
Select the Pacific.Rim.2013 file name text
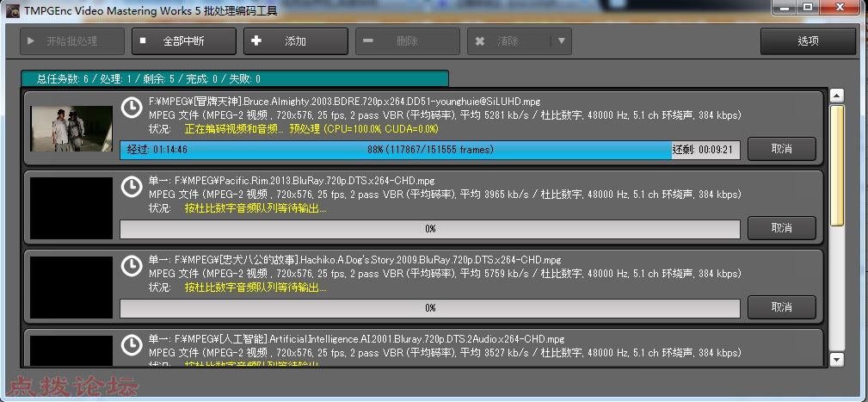click(x=292, y=181)
